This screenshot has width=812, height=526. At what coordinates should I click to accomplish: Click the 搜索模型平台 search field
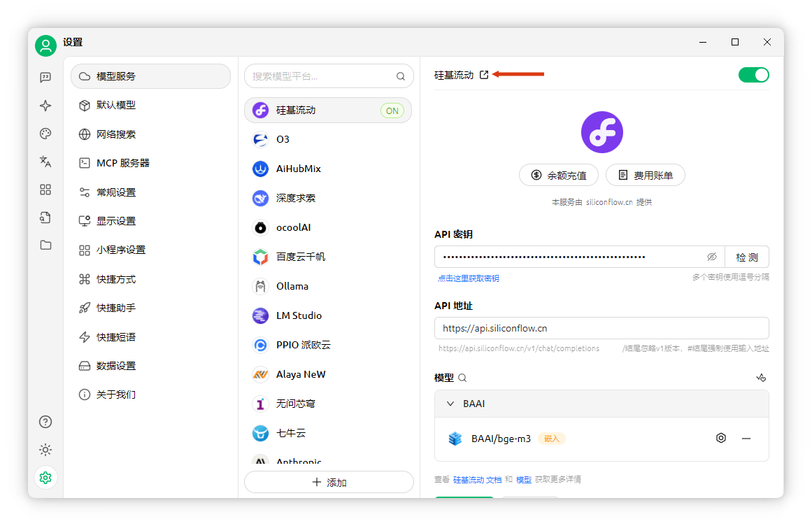coord(329,76)
